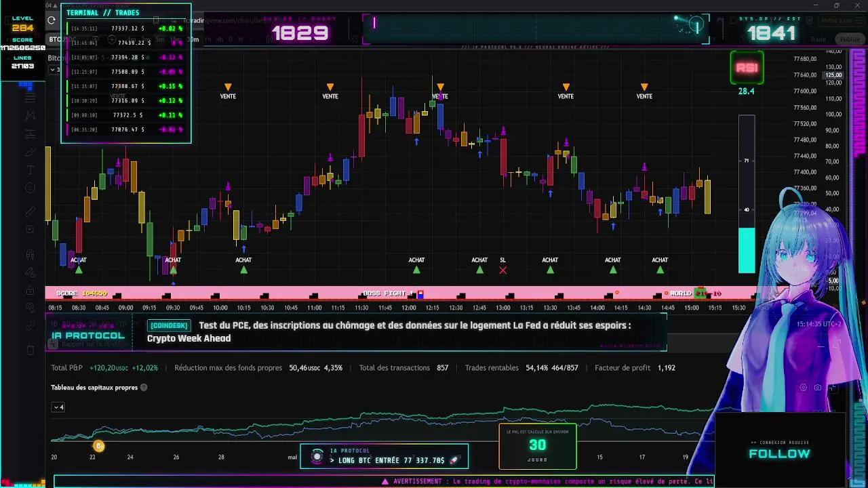Click the trade row priced 77508.09 $
The height and width of the screenshot is (488, 868).
tap(126, 72)
